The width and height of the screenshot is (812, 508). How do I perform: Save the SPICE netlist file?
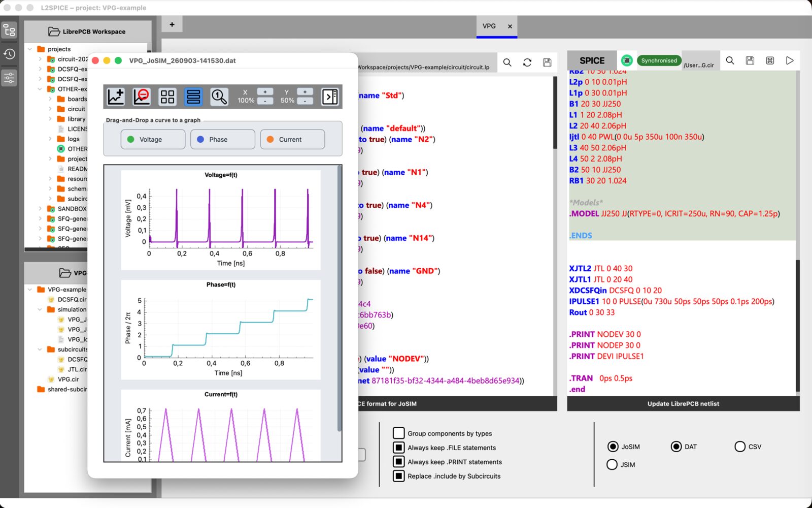click(x=750, y=60)
